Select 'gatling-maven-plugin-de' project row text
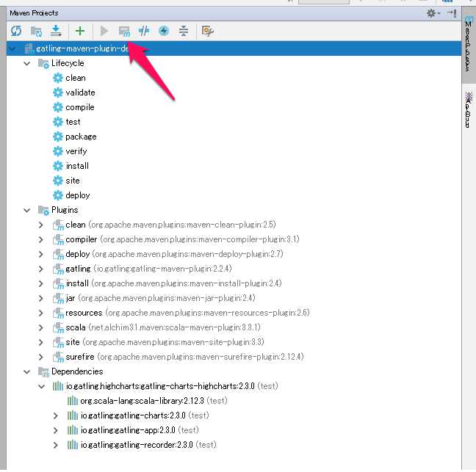476x472 pixels. (x=82, y=49)
